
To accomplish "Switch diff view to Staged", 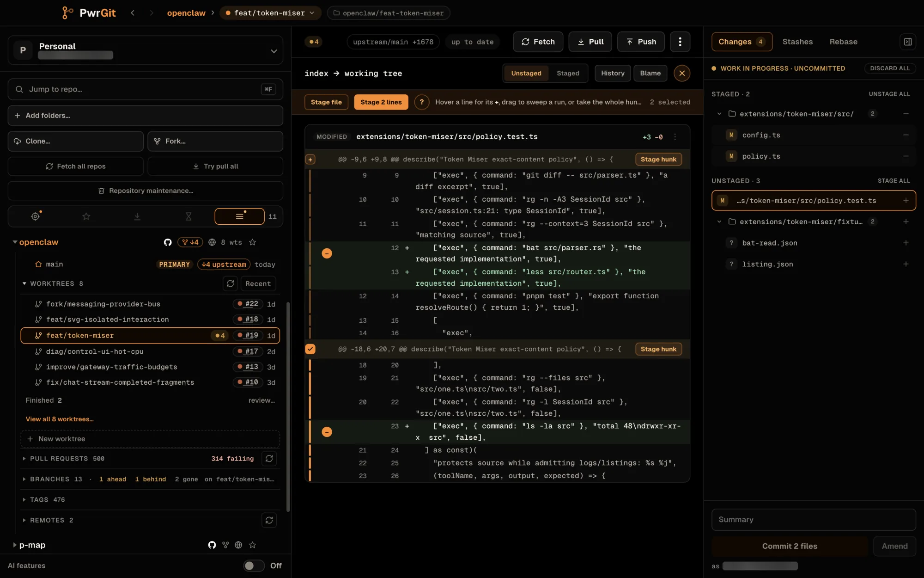I will pyautogui.click(x=568, y=73).
